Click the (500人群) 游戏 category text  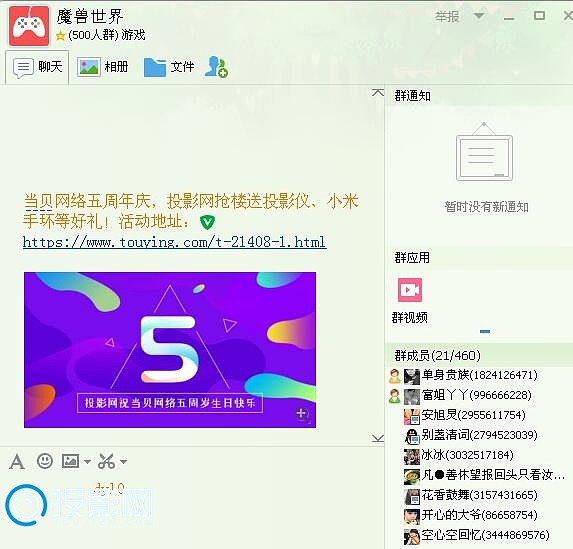point(107,35)
